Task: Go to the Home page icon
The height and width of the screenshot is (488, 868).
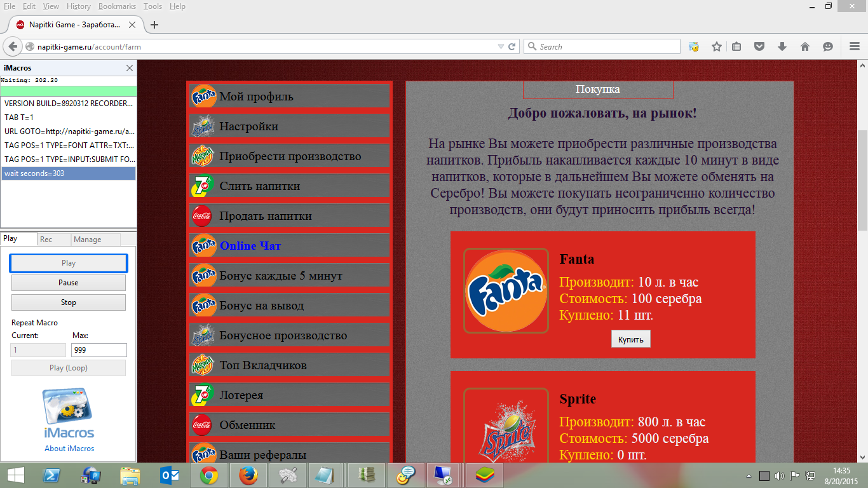Action: [805, 46]
